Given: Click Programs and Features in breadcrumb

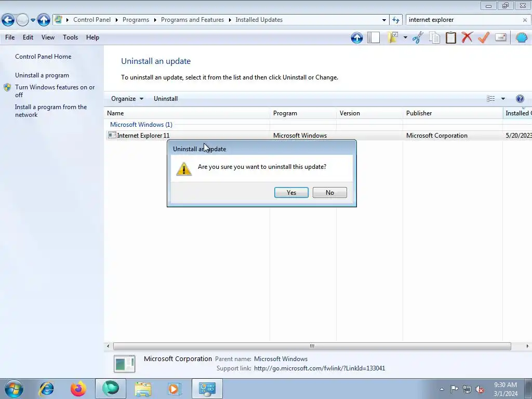Looking at the screenshot, I should (x=192, y=20).
